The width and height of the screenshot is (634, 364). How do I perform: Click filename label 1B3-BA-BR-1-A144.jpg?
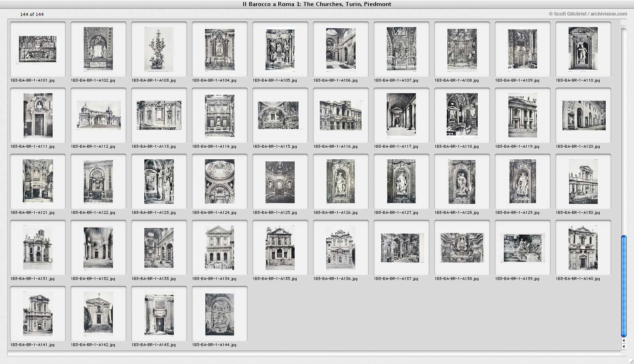coord(215,345)
